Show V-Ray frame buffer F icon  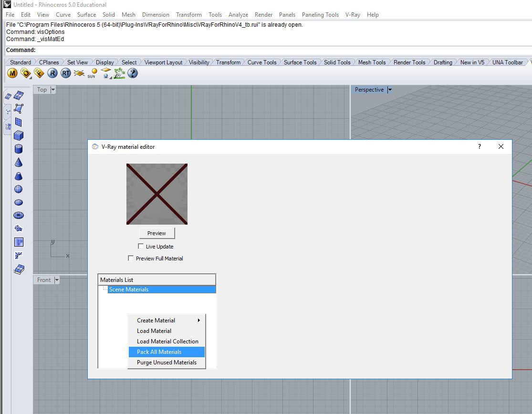pos(39,73)
